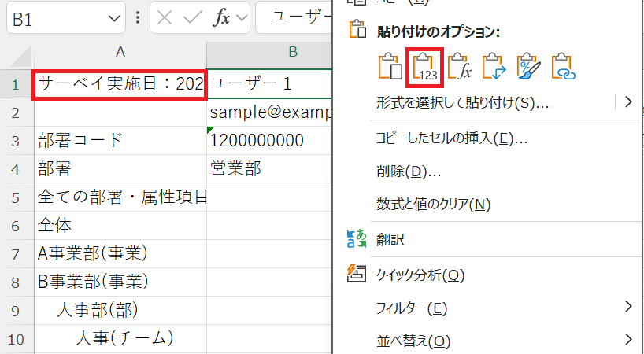Confirm entry with checkmark icon
The height and width of the screenshot is (354, 644).
(192, 17)
